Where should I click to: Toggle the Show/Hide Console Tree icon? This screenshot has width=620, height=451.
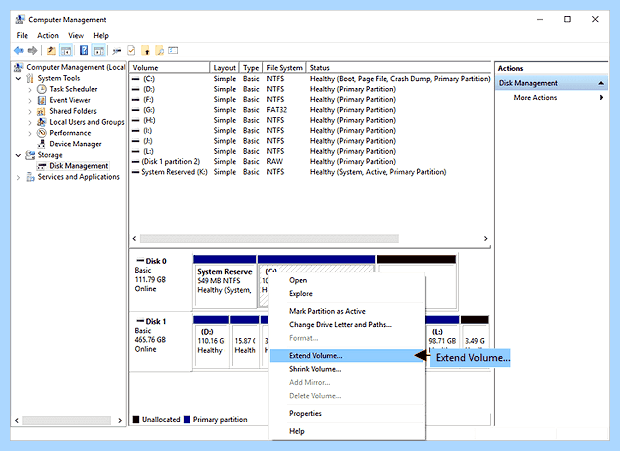[x=66, y=51]
